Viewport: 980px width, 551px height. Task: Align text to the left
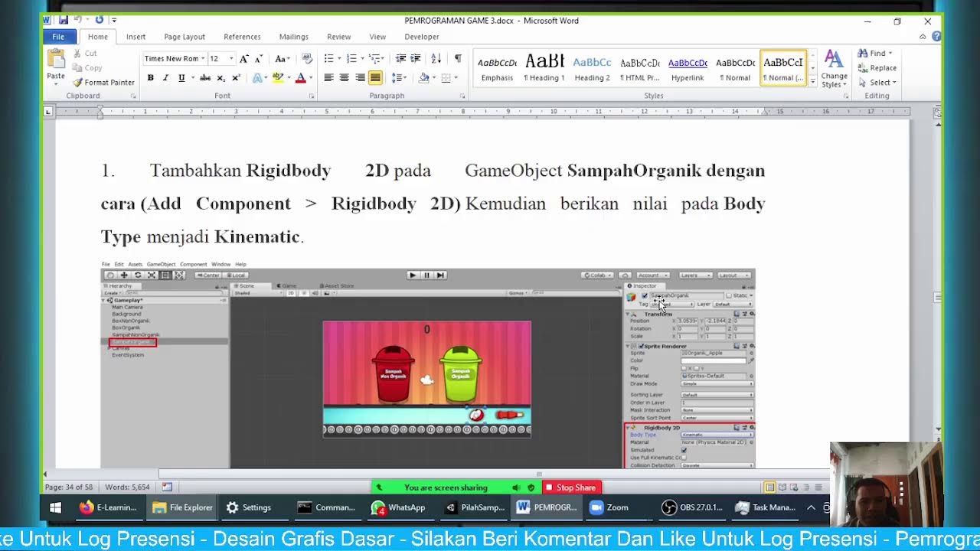[328, 78]
